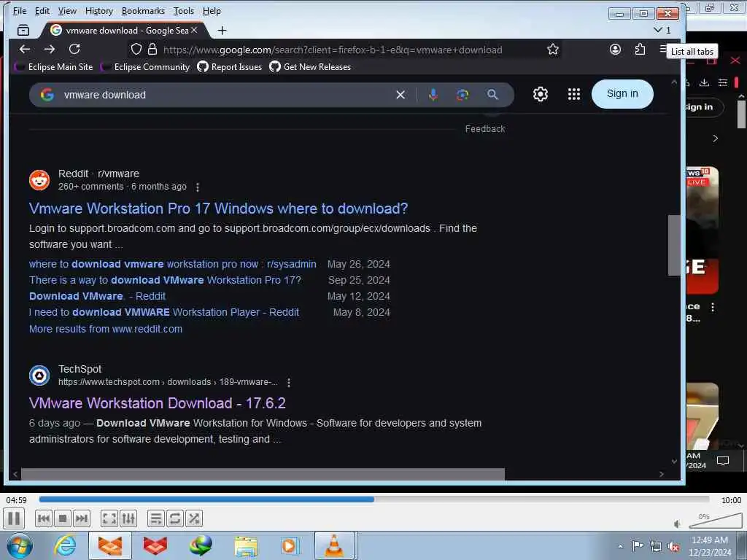The image size is (747, 560).
Task: Click the address bar URL
Action: pos(333,50)
